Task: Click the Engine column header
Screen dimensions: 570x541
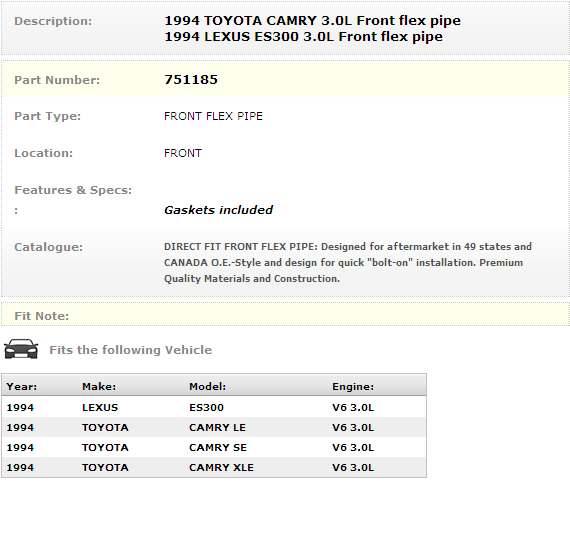Action: point(353,386)
